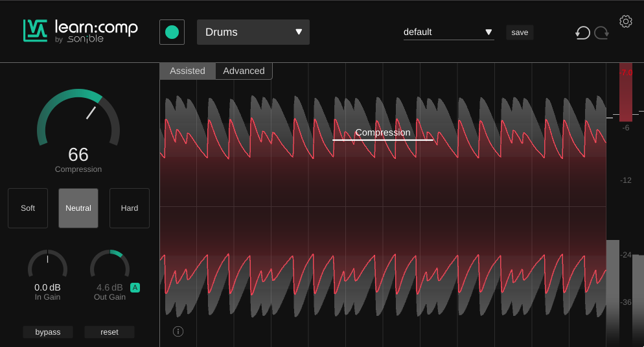Click the redo arrow icon
Viewport: 644px width, 347px height.
tap(601, 32)
